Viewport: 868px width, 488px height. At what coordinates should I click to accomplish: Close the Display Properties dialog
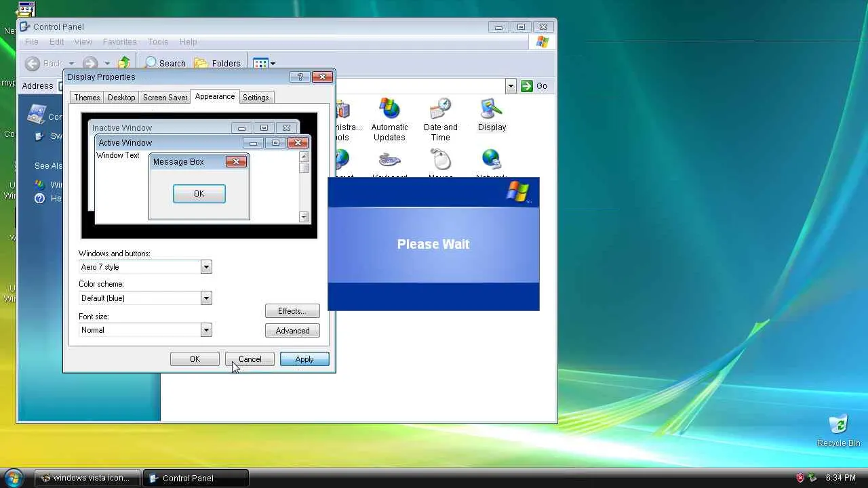pos(323,77)
